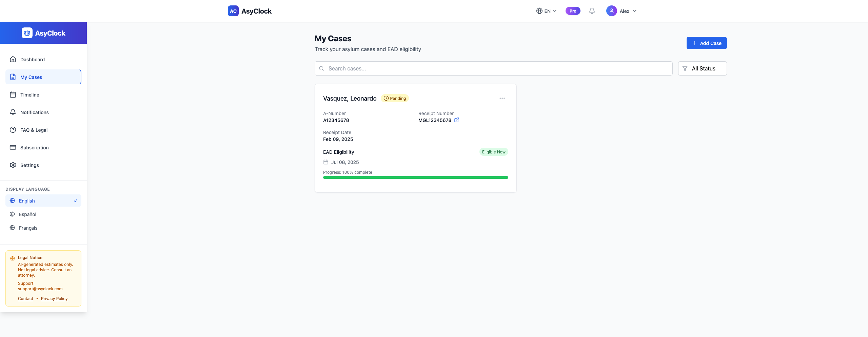Screen dimensions: 868x337
Task: Open the three-dot menu on the Vasquez case
Action: pos(502,98)
